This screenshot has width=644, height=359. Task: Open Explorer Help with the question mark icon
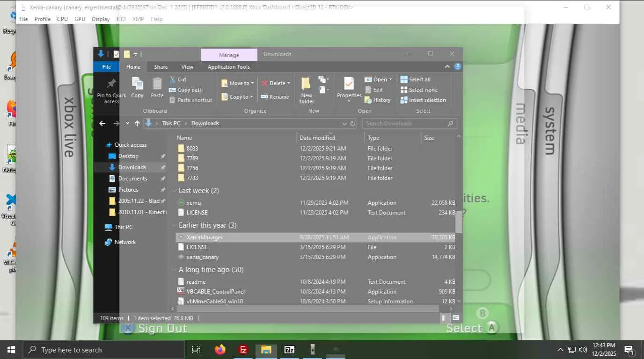tap(458, 67)
